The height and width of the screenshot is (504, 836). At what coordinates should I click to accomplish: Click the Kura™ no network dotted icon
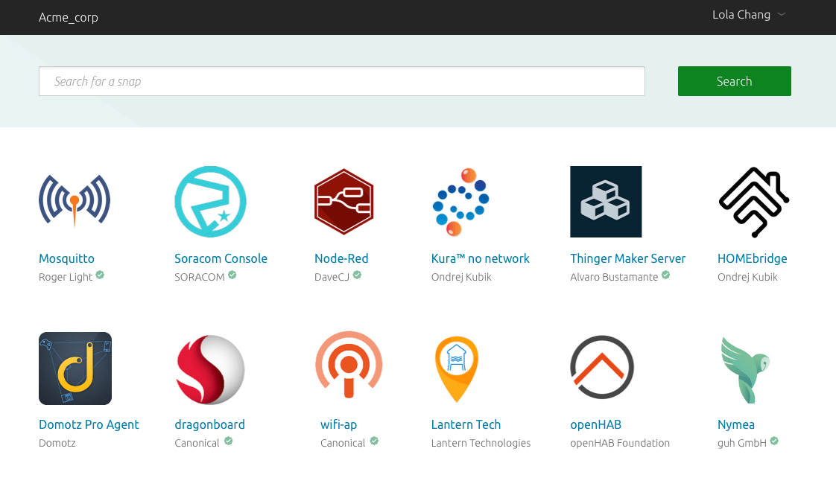(460, 201)
